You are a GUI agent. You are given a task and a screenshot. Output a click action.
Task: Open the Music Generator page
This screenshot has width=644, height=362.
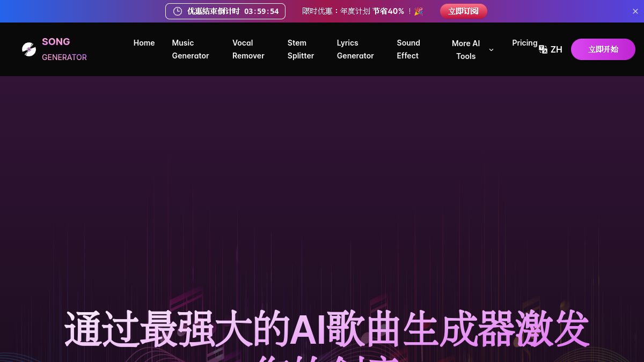click(x=191, y=49)
